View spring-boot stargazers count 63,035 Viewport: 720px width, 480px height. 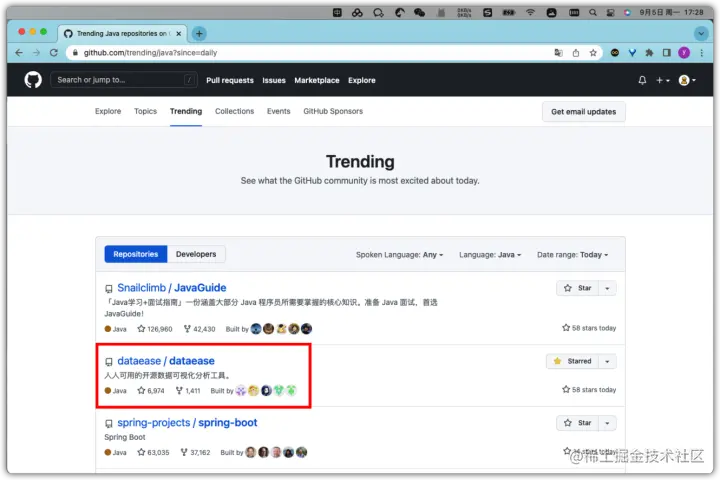153,452
